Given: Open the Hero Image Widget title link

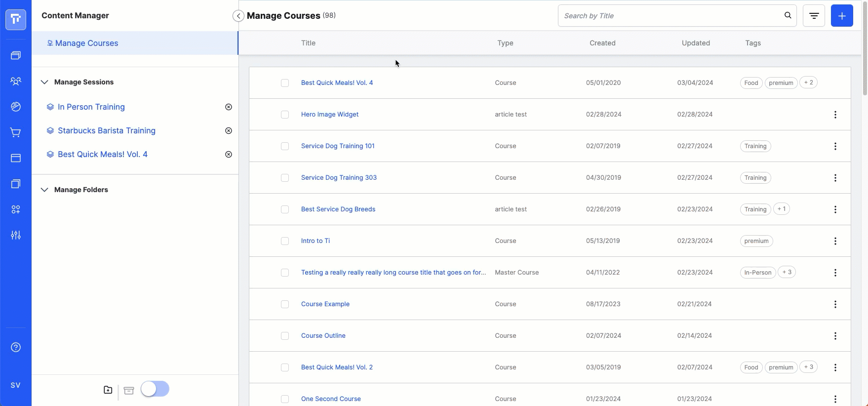Looking at the screenshot, I should coord(330,114).
